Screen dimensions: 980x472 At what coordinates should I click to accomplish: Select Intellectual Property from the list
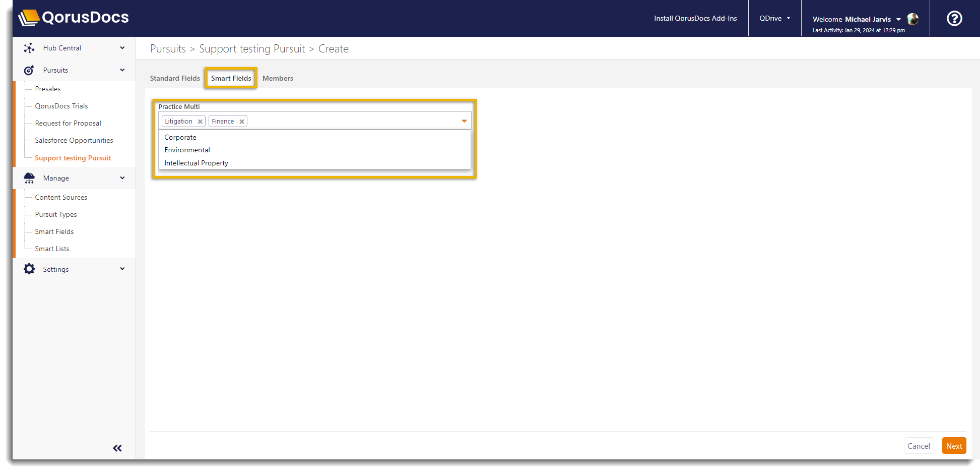(196, 163)
